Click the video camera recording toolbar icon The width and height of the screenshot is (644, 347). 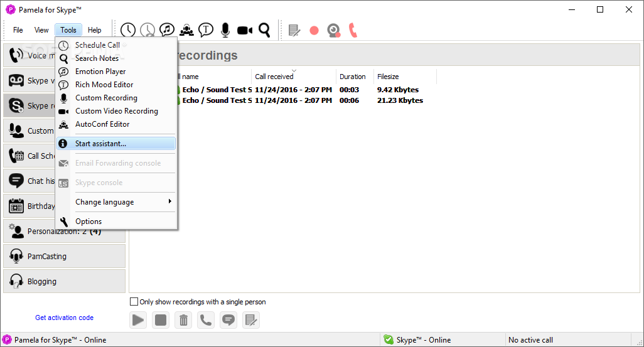pos(245,30)
